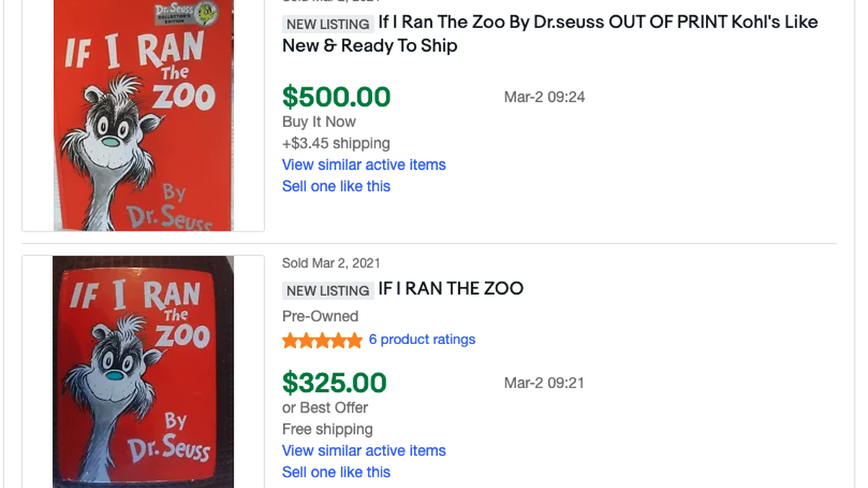Viewport: 868px width, 488px height.
Task: Select the $325.00 price text
Action: click(333, 383)
